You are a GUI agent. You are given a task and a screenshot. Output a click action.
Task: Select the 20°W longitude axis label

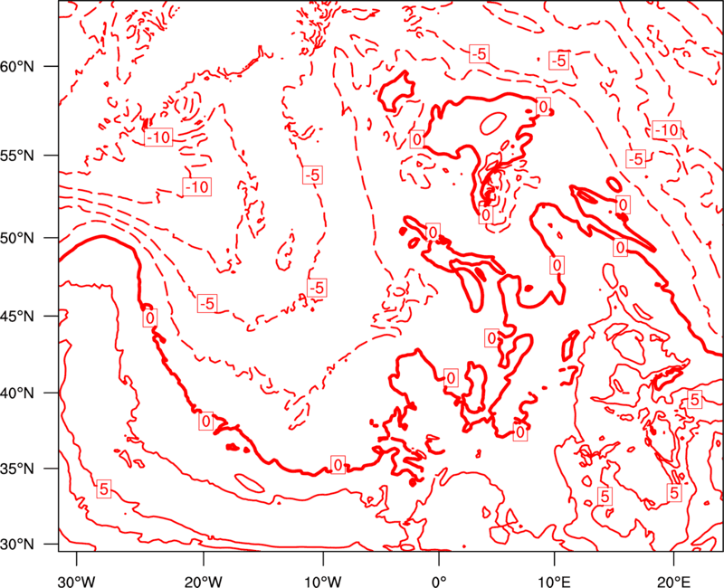pos(203,581)
